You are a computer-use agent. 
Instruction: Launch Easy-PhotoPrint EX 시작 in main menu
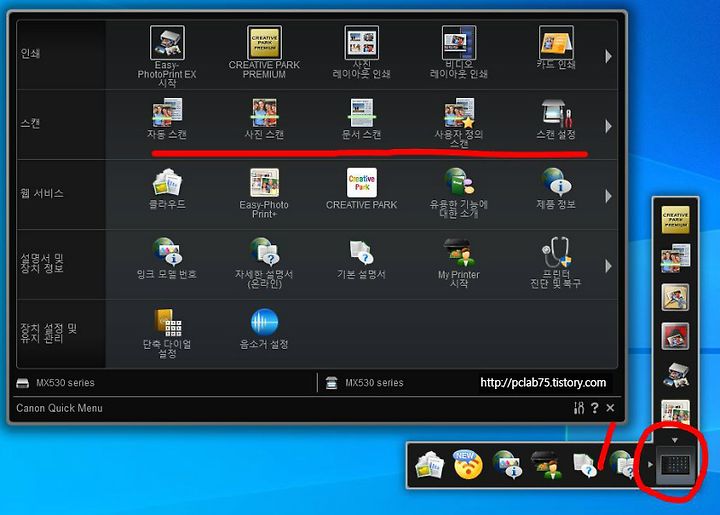pyautogui.click(x=167, y=56)
